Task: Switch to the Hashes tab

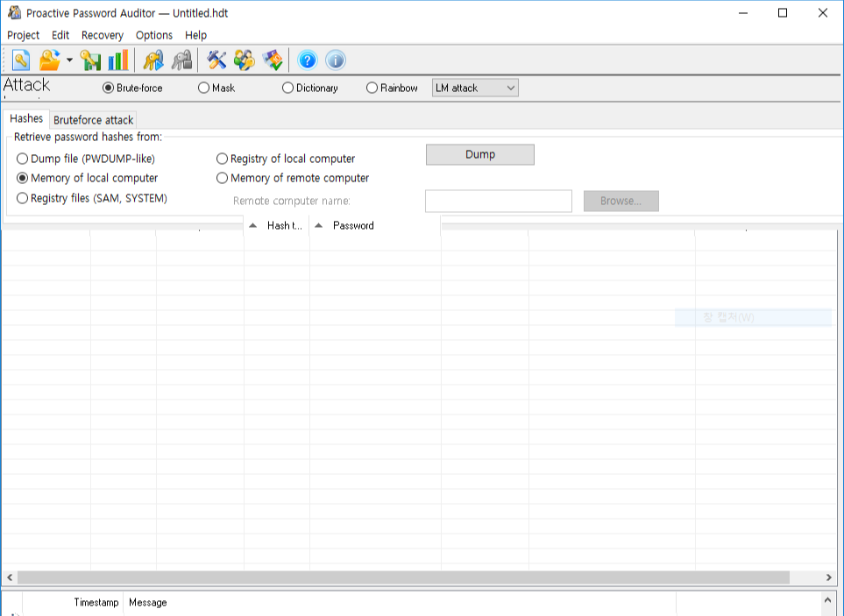Action: click(x=26, y=118)
